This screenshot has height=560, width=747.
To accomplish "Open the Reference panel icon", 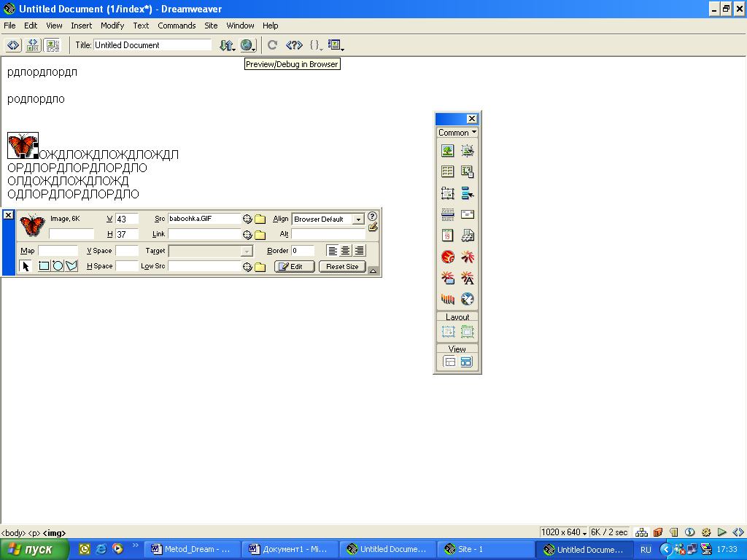I will click(294, 45).
